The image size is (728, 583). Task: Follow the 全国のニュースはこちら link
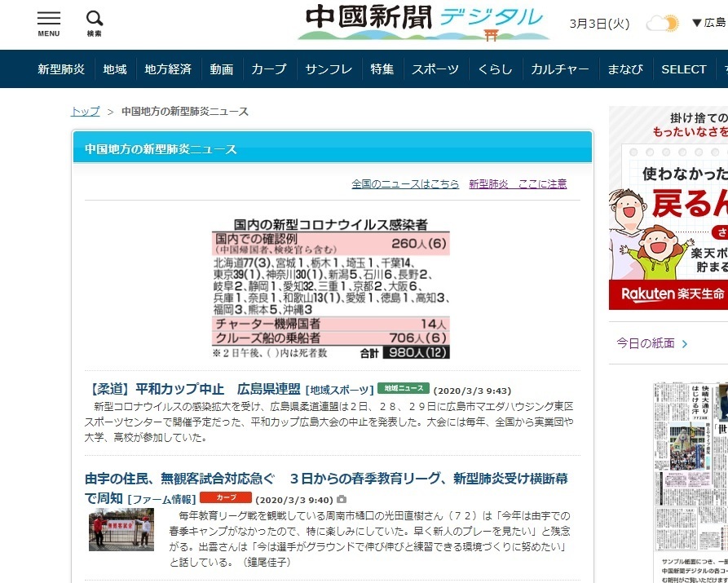[x=405, y=184]
